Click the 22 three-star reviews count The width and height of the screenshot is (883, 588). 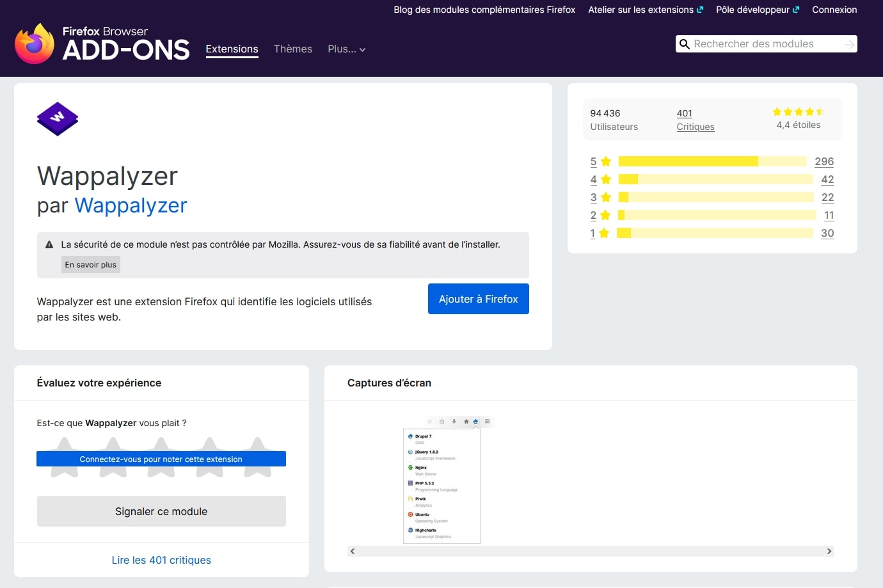point(827,197)
